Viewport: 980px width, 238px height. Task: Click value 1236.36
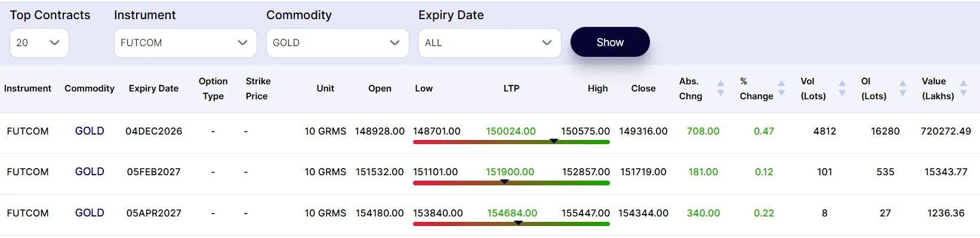[x=946, y=213]
